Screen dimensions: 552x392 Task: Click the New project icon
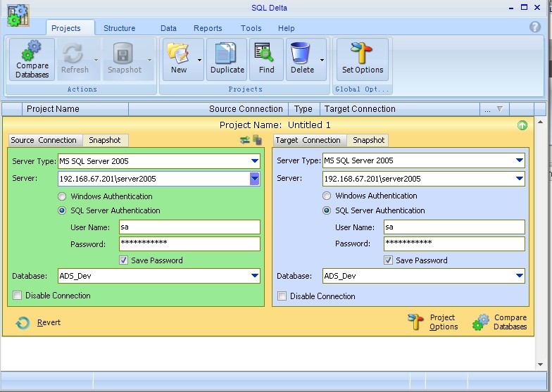point(179,59)
